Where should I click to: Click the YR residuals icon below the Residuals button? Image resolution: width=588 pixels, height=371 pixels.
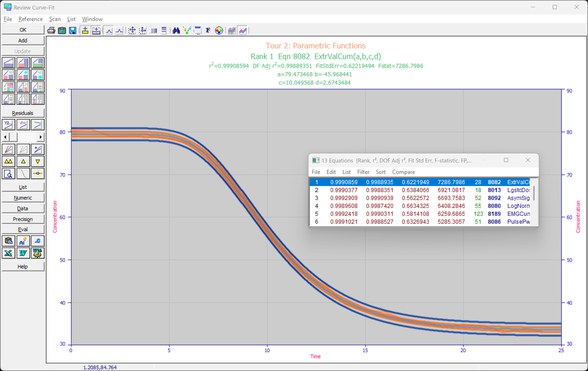pos(8,125)
